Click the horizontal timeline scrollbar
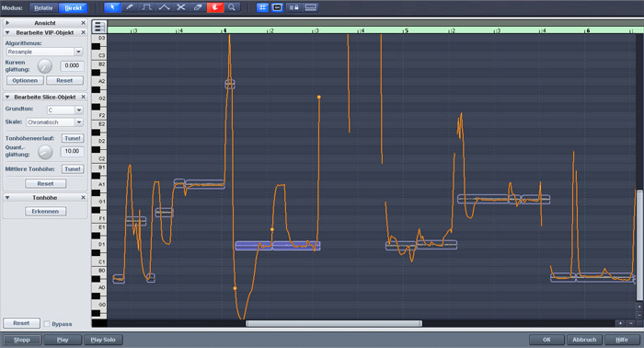 pyautogui.click(x=334, y=324)
